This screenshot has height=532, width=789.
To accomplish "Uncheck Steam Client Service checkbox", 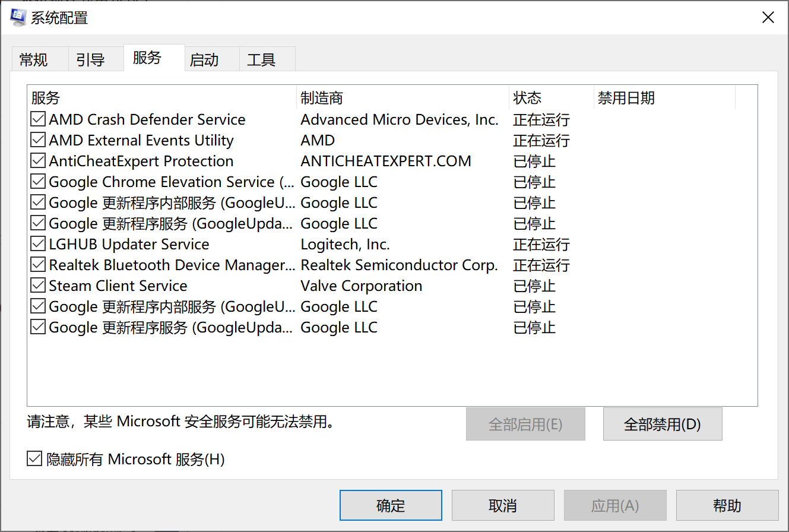I will (x=38, y=286).
